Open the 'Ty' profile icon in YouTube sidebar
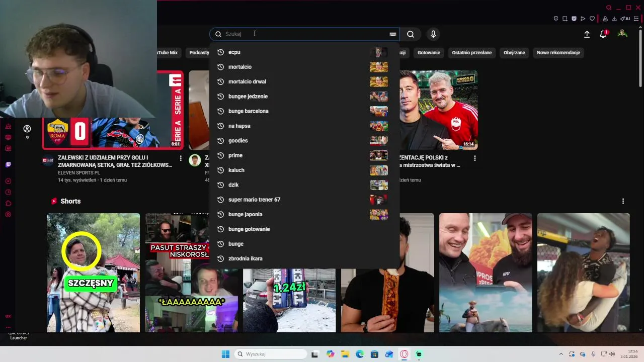 27,131
